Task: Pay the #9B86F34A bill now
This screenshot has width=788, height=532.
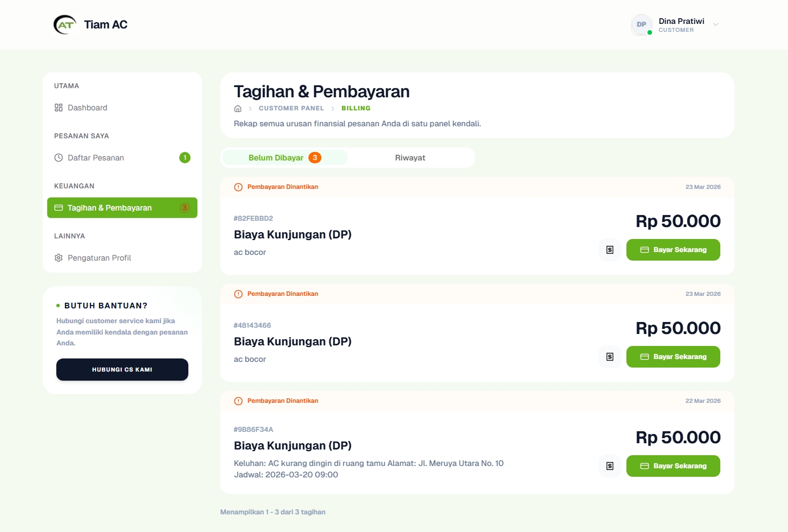Action: [673, 466]
